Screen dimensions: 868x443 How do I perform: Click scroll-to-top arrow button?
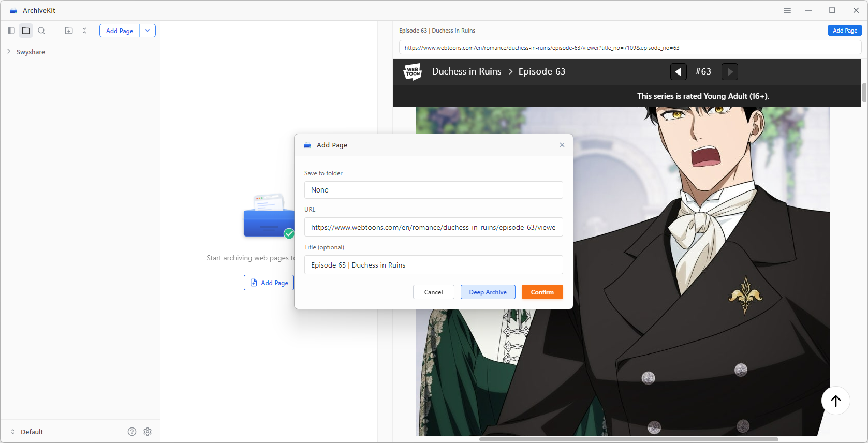835,401
